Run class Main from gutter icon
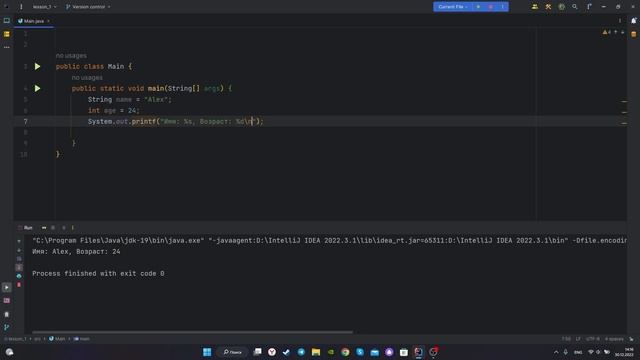The width and height of the screenshot is (640, 360). click(x=37, y=66)
